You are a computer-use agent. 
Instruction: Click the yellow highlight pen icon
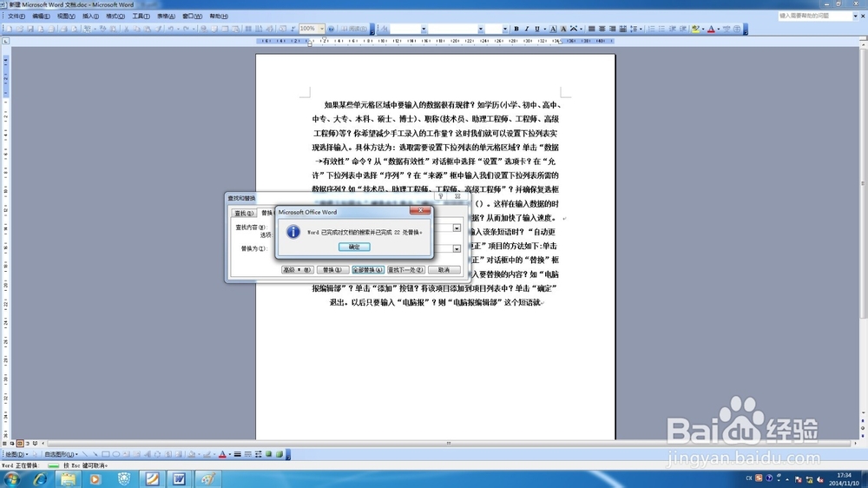click(x=695, y=29)
